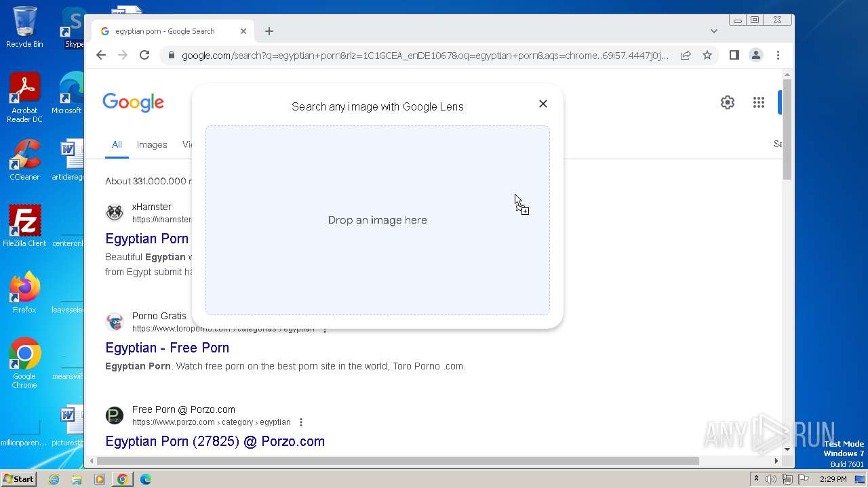Select the FileZilla Client desktop icon

(24, 226)
